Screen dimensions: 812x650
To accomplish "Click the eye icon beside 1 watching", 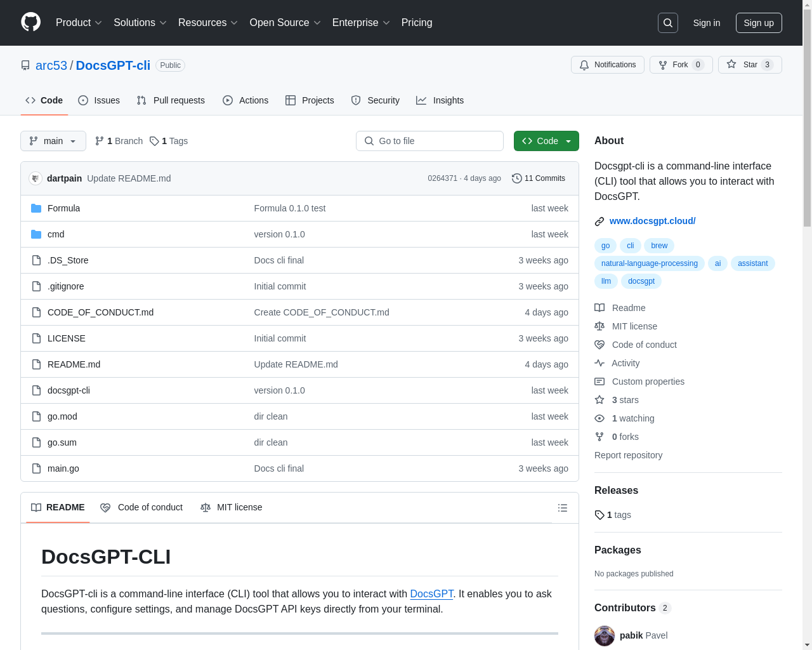I will click(599, 418).
